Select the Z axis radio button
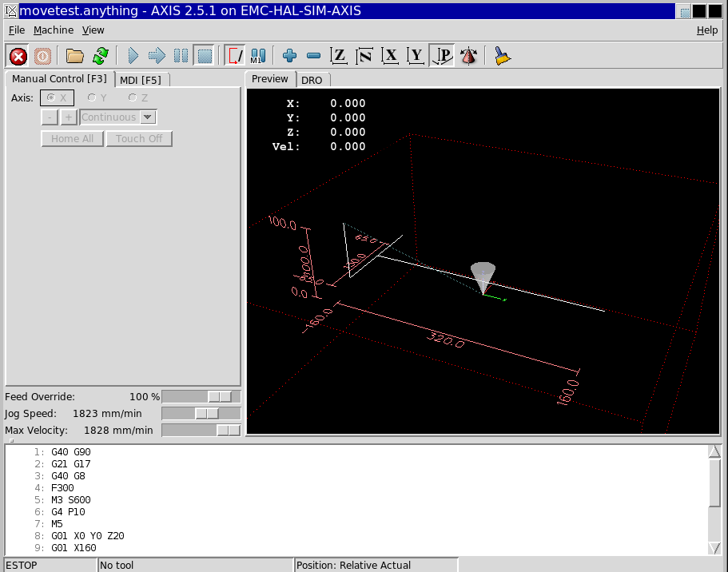This screenshot has width=728, height=572. pyautogui.click(x=138, y=98)
